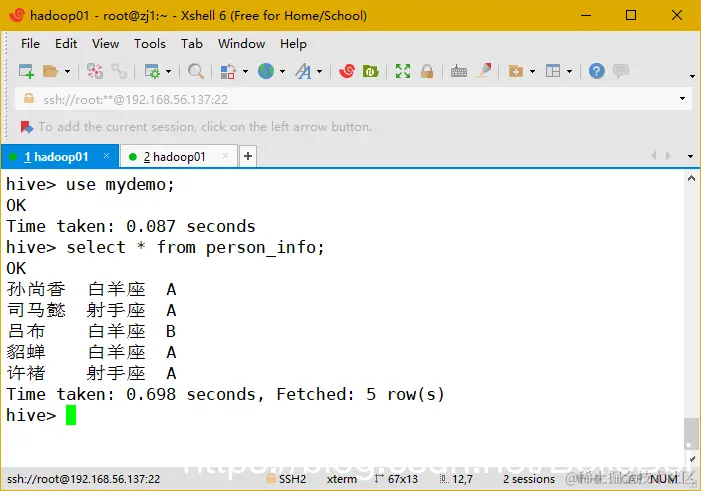Click the Copy/paste transfer icon
Screen dimensions: 701x491
point(228,71)
